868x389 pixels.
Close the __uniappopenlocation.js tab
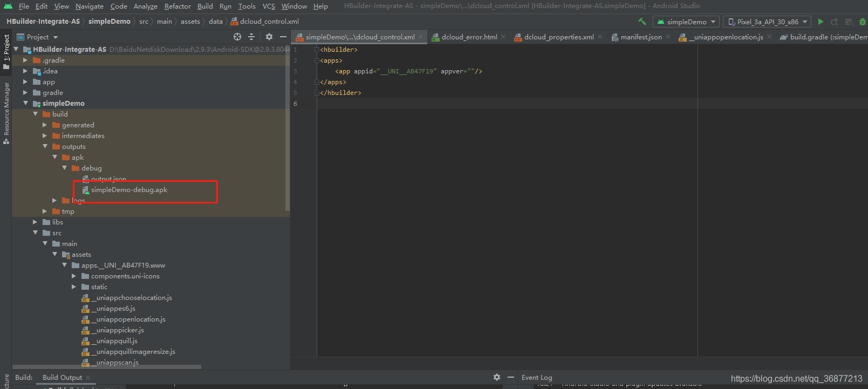point(769,37)
